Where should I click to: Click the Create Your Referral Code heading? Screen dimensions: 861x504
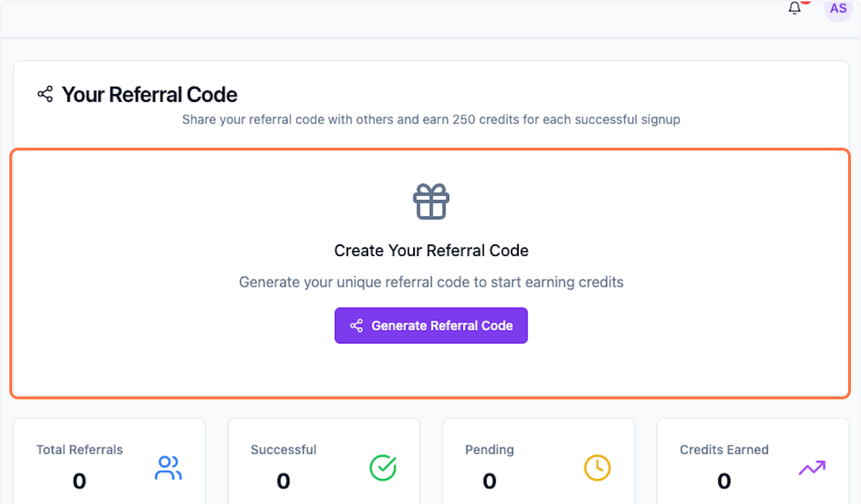(x=430, y=250)
